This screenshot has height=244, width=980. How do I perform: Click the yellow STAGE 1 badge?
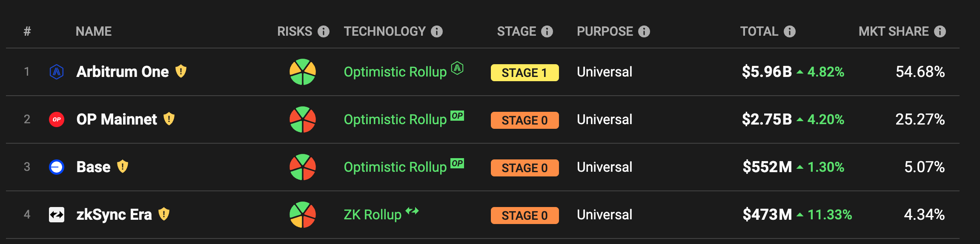pyautogui.click(x=524, y=73)
